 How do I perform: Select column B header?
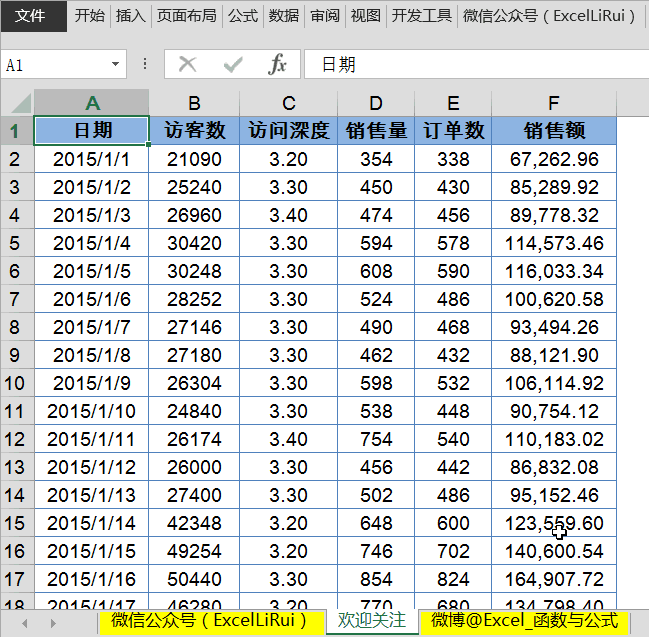tap(194, 103)
